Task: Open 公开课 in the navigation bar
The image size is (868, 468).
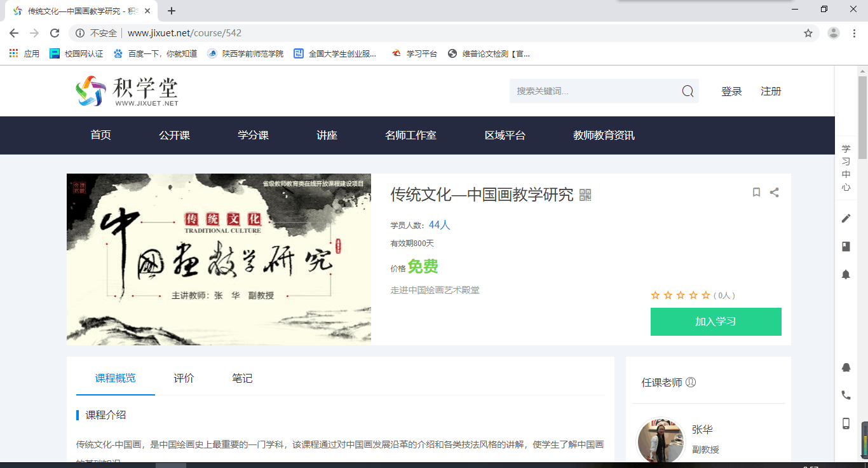Action: coord(174,135)
